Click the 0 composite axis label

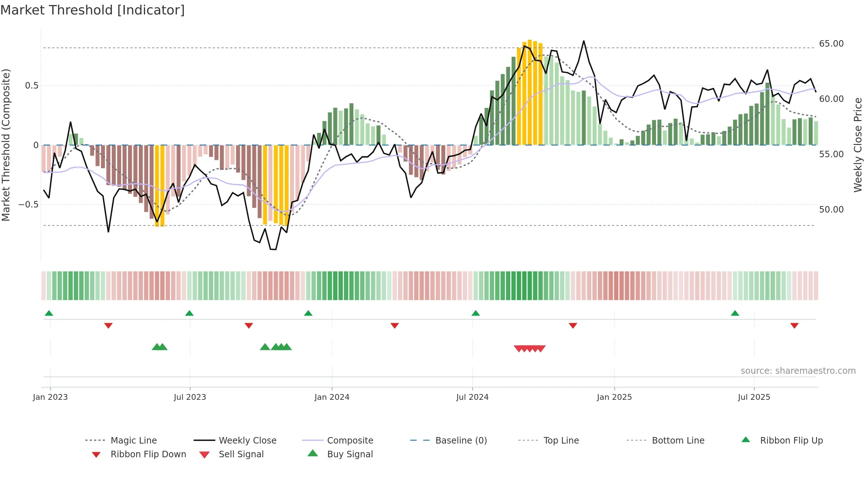pyautogui.click(x=36, y=145)
